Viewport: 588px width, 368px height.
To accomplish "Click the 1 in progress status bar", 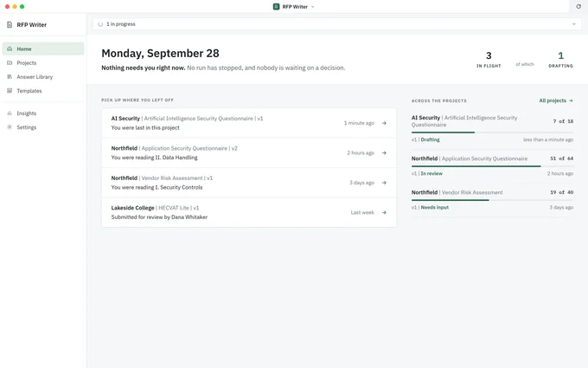I will [337, 24].
